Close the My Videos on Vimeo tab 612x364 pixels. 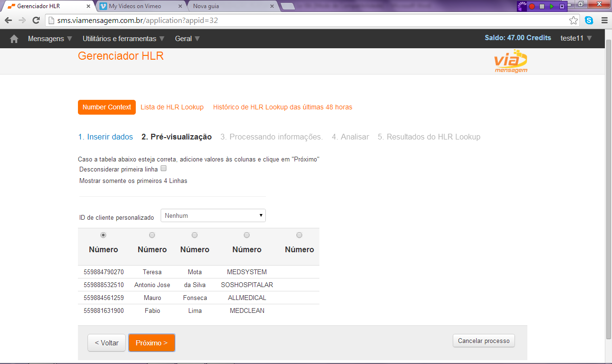click(180, 6)
